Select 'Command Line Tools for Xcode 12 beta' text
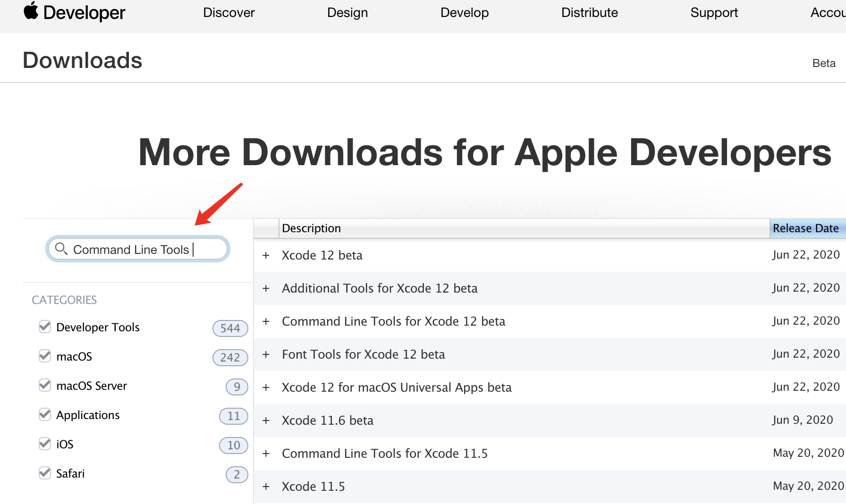This screenshot has width=846, height=504. [394, 321]
